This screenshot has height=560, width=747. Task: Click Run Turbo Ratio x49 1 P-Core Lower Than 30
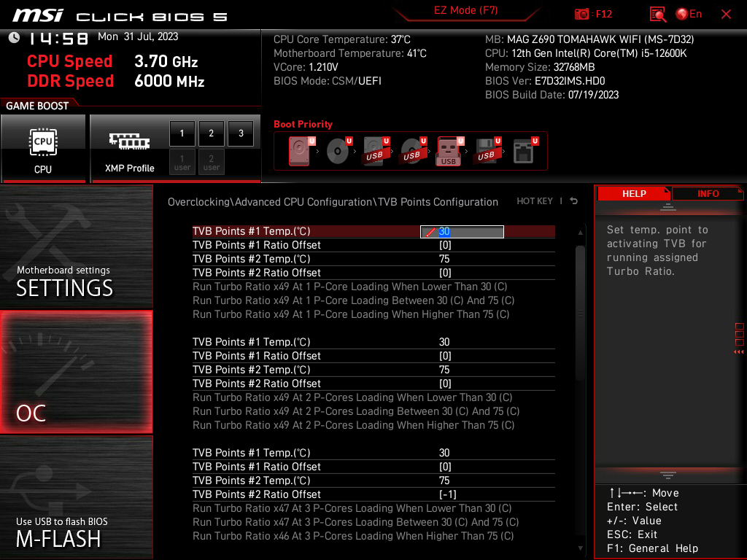tap(349, 287)
